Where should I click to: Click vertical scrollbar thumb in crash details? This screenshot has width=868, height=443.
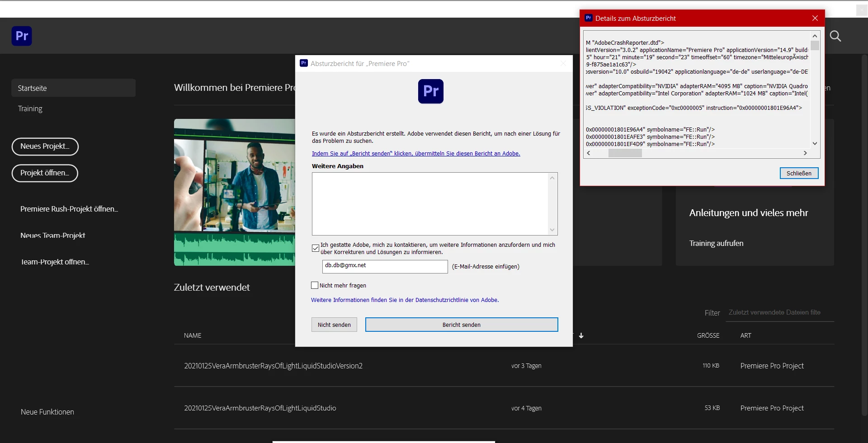pos(815,45)
